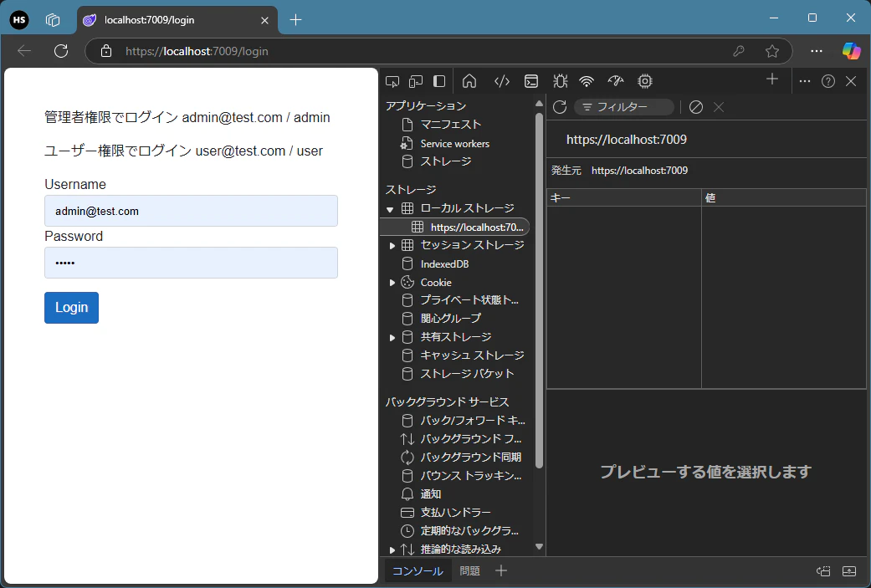Open the Performance tool

616,82
